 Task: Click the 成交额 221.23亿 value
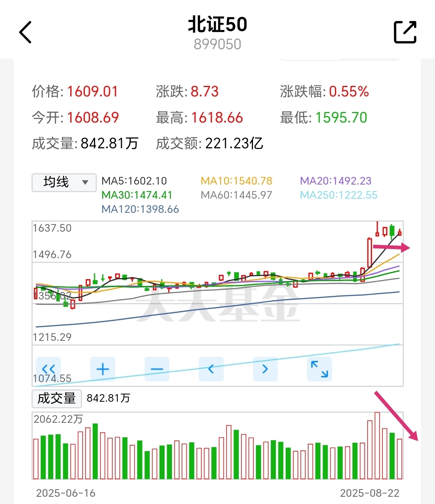(234, 144)
